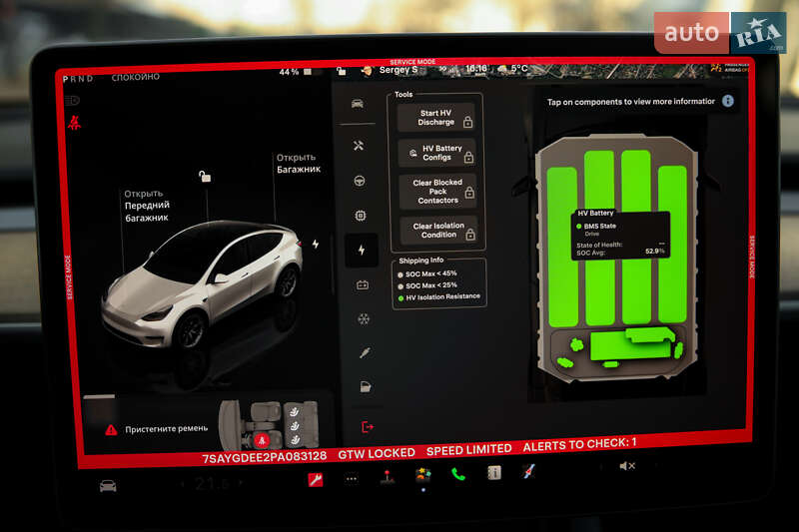Tap the HV Battery info popup

(x=620, y=235)
